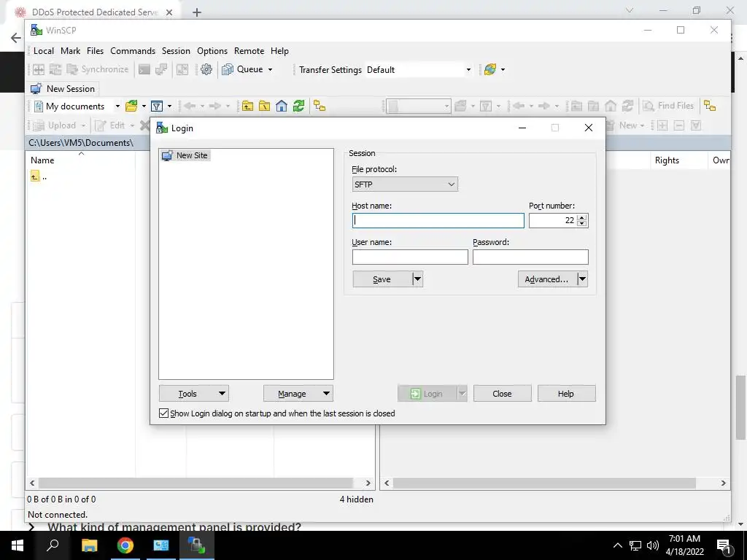The height and width of the screenshot is (560, 747).
Task: Go to local root directory icon
Action: point(264,106)
